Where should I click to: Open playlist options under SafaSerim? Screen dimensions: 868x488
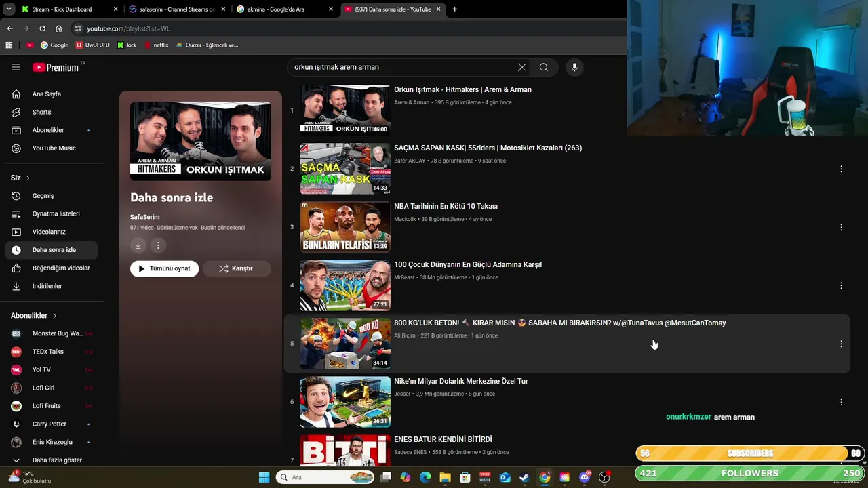158,245
